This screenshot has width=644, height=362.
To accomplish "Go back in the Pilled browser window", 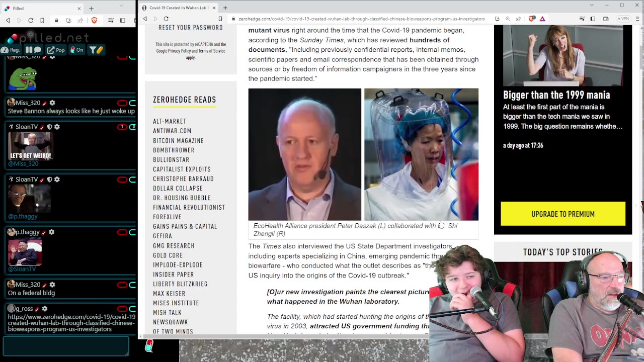I will pyautogui.click(x=8, y=20).
